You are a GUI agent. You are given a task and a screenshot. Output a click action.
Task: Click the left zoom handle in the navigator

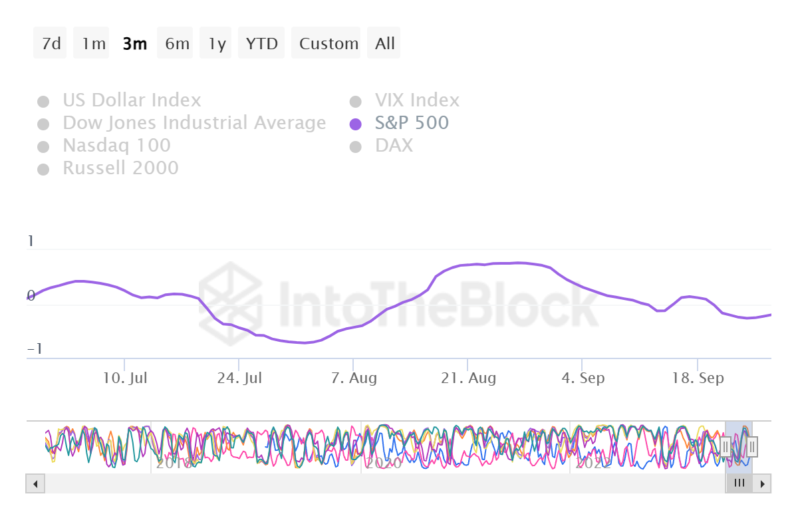[x=726, y=447]
